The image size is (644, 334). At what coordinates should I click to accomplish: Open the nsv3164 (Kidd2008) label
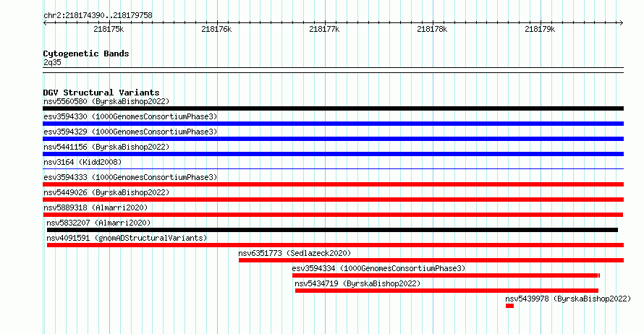82,162
